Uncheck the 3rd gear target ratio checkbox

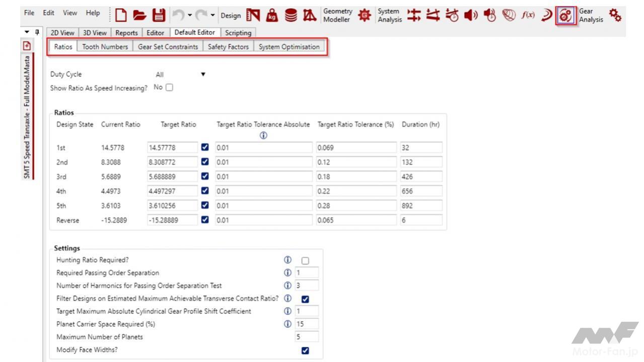[x=205, y=177]
